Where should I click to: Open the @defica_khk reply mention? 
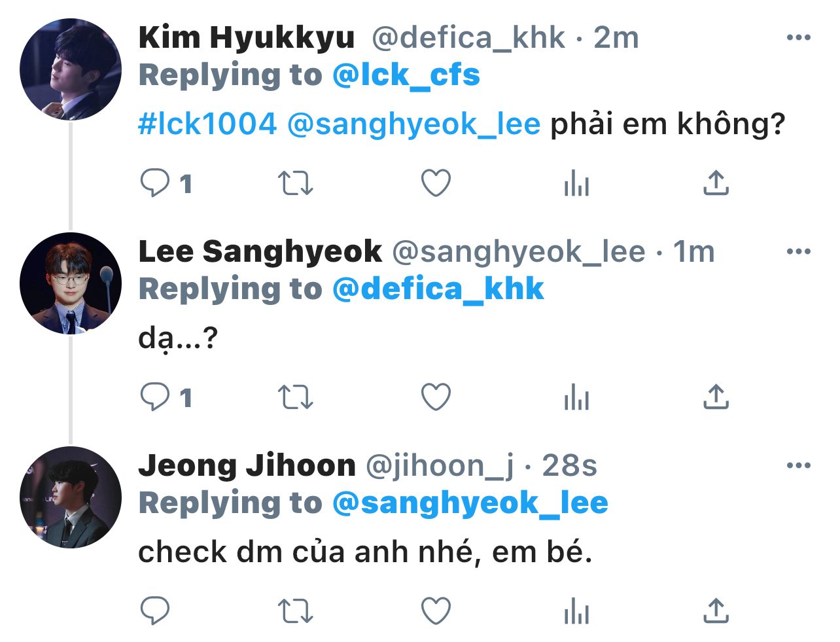coord(438,289)
